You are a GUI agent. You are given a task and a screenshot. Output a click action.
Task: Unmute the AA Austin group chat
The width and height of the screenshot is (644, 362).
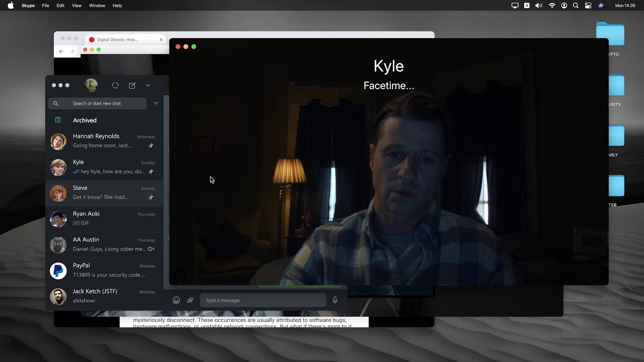pyautogui.click(x=151, y=249)
